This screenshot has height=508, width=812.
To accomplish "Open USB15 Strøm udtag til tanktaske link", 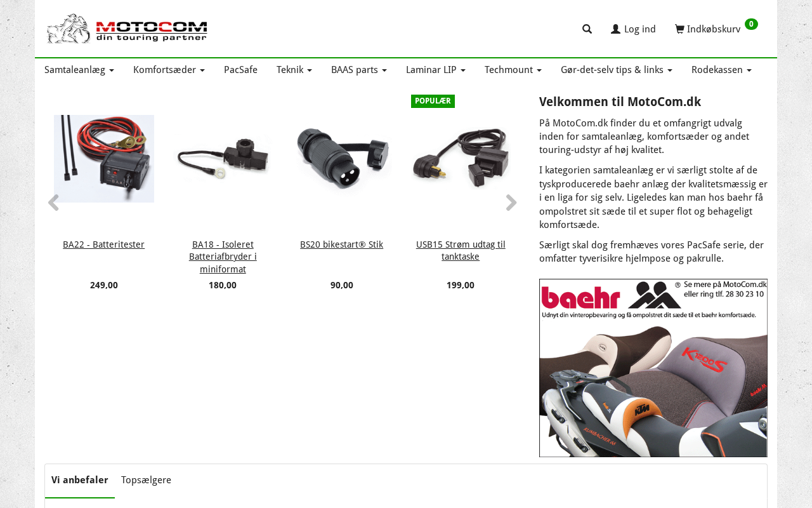I will click(x=461, y=251).
